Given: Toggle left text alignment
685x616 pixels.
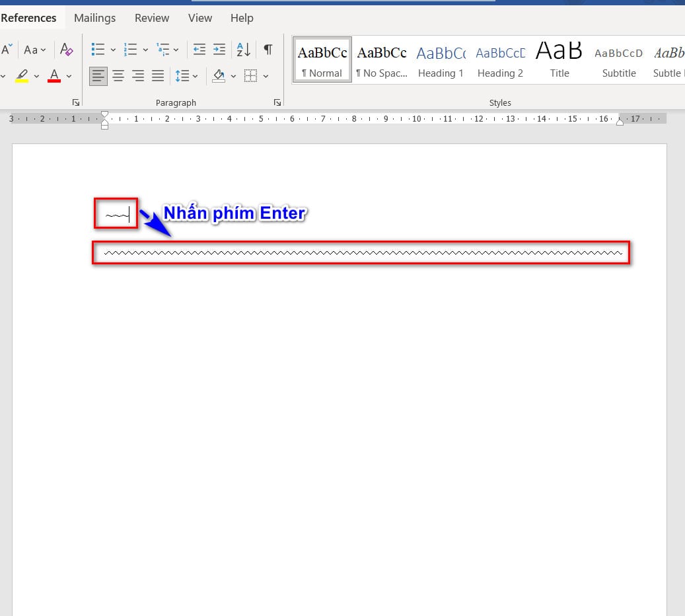Looking at the screenshot, I should [98, 76].
